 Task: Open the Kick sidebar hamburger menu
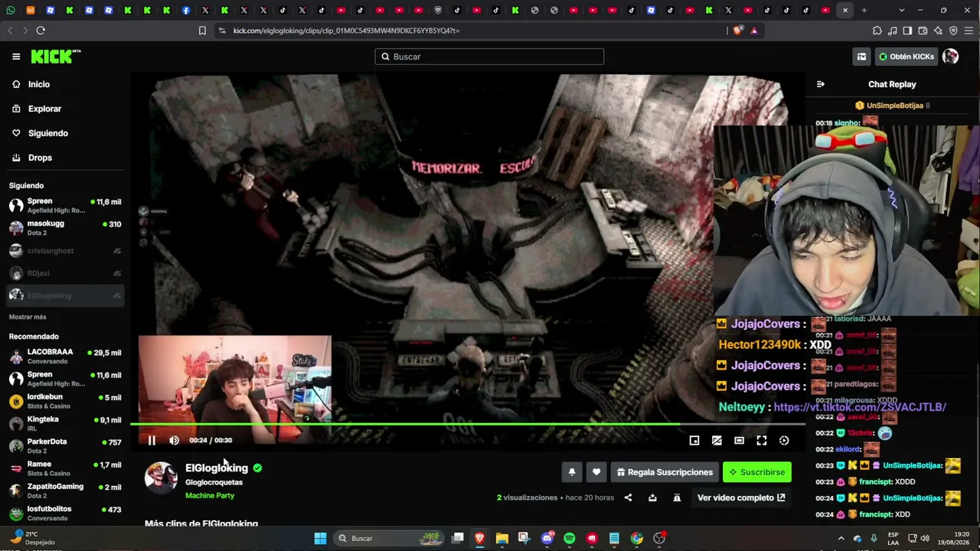(16, 57)
